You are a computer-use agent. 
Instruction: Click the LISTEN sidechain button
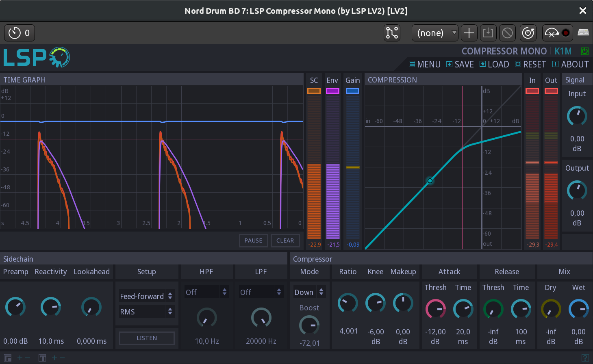pyautogui.click(x=147, y=338)
